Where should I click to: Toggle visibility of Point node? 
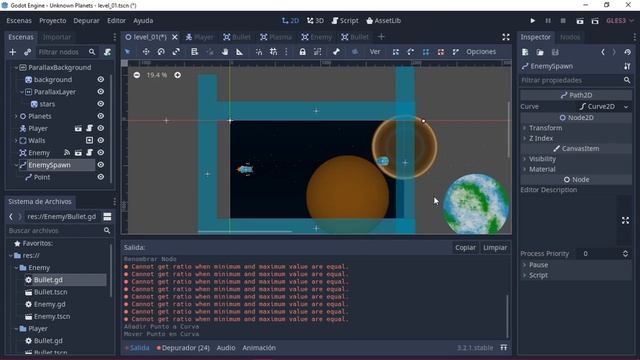(100, 177)
